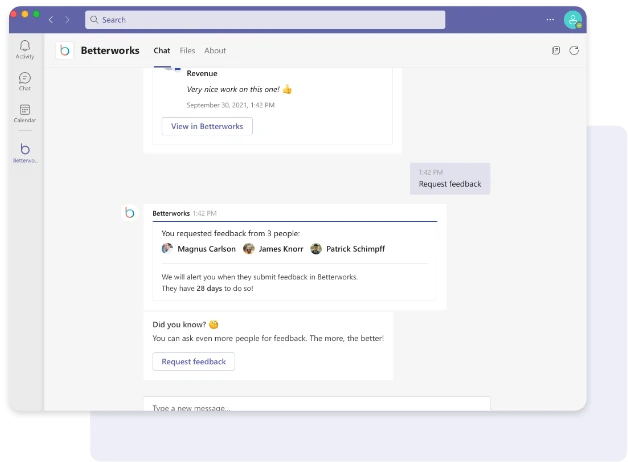This screenshot has height=462, width=628.
Task: Click the View in Betterworks button
Action: (207, 126)
